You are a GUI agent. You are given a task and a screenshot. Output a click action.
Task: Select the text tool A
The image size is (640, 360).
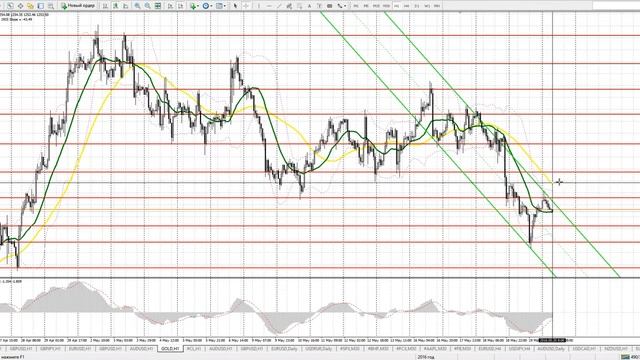point(309,6)
